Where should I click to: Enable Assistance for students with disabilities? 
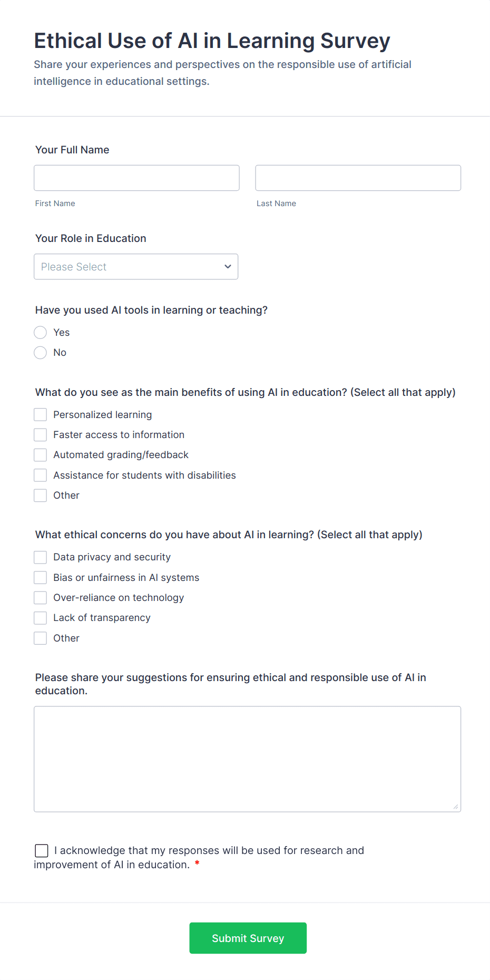click(x=41, y=476)
